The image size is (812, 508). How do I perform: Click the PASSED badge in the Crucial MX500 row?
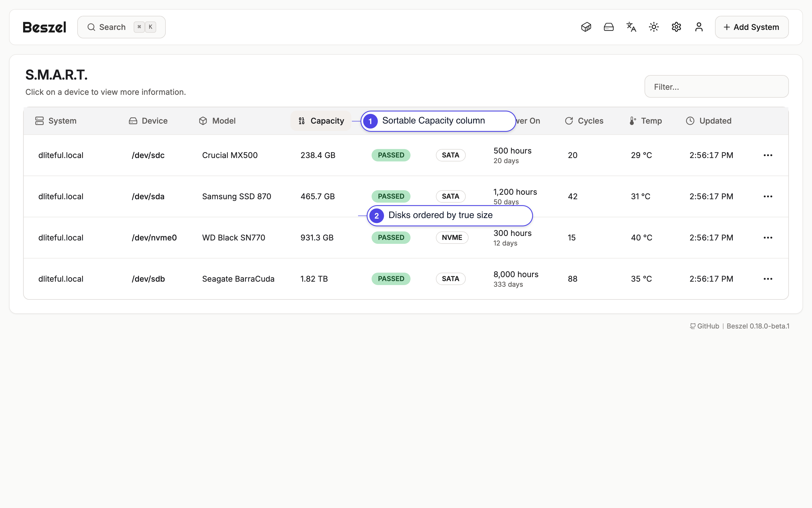point(391,155)
